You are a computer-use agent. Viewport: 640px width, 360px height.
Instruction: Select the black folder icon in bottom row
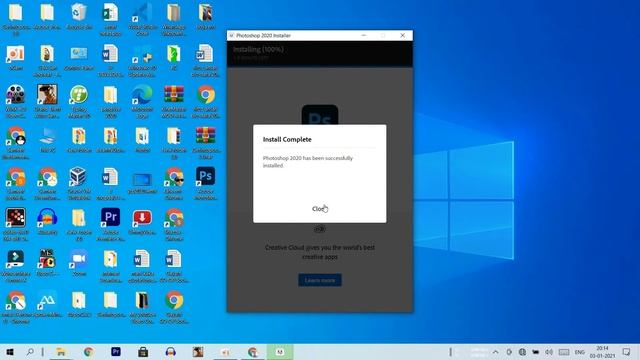[x=142, y=307]
